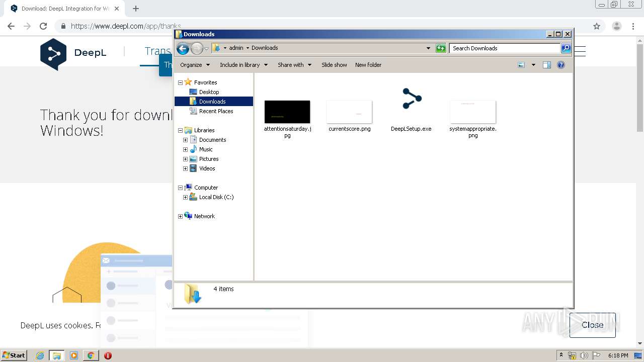Open the Organize menu
Viewport: 644px width, 362px height.
(195, 65)
